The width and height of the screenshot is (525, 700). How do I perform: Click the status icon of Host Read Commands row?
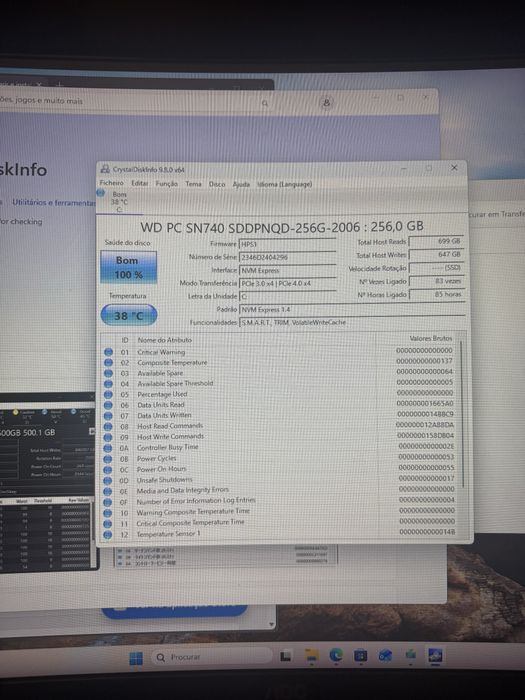(x=108, y=427)
